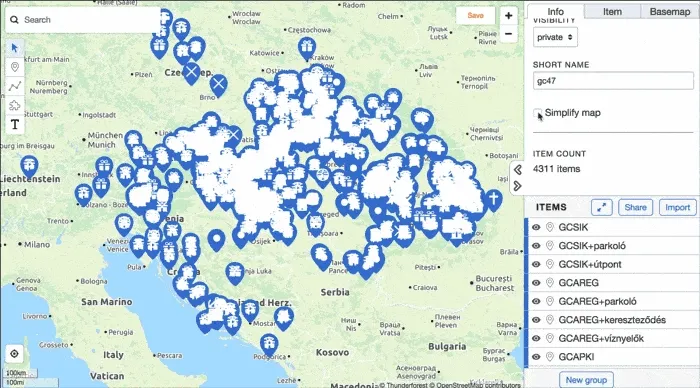Open the visibility dropdown set to private
The width and height of the screenshot is (700, 388).
tap(555, 37)
